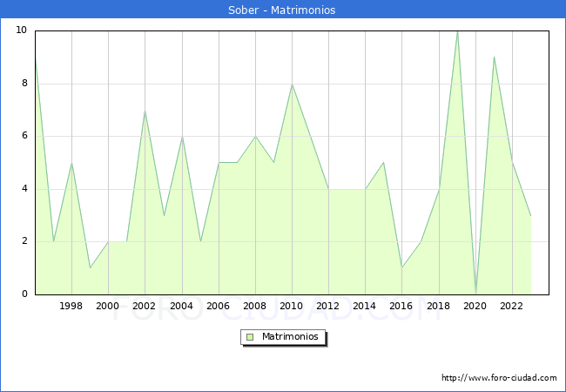The height and width of the screenshot is (392, 566).
Task: Select the 2002 x-axis label
Action: (144, 306)
